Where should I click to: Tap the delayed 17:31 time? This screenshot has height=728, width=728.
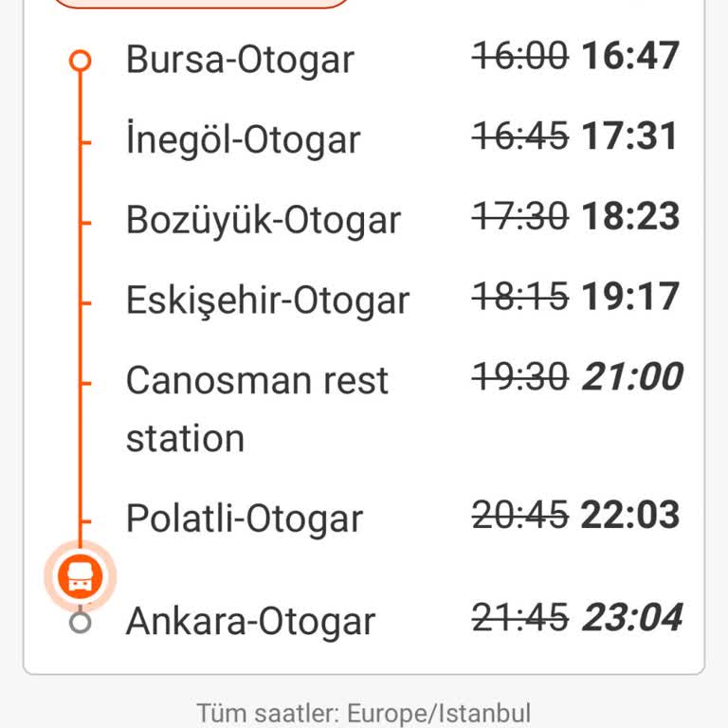pyautogui.click(x=630, y=136)
